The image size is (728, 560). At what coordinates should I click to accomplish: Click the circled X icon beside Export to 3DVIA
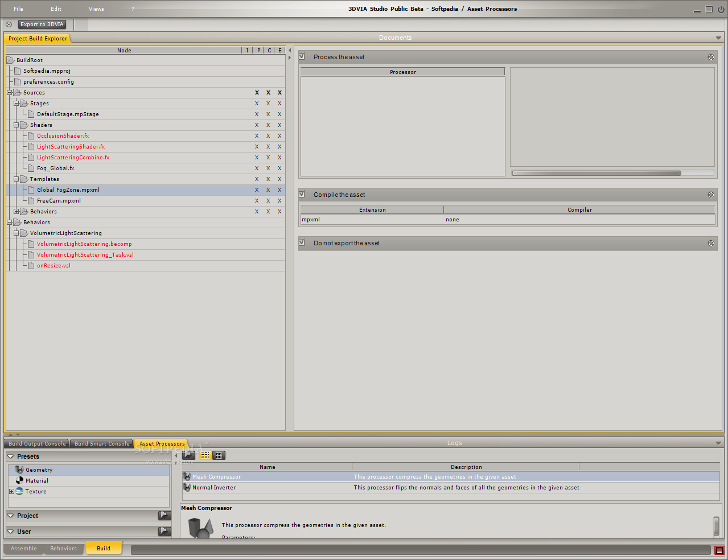click(9, 24)
